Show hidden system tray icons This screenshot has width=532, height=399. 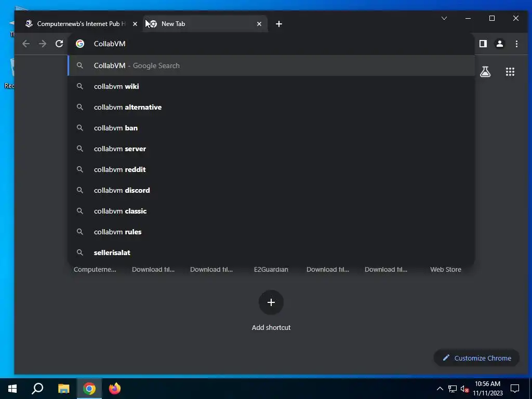click(440, 389)
